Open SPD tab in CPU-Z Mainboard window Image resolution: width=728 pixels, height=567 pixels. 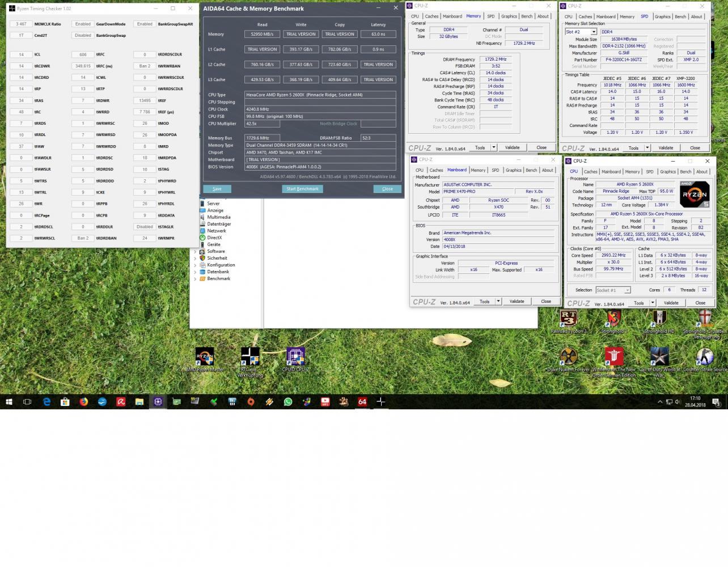point(496,170)
